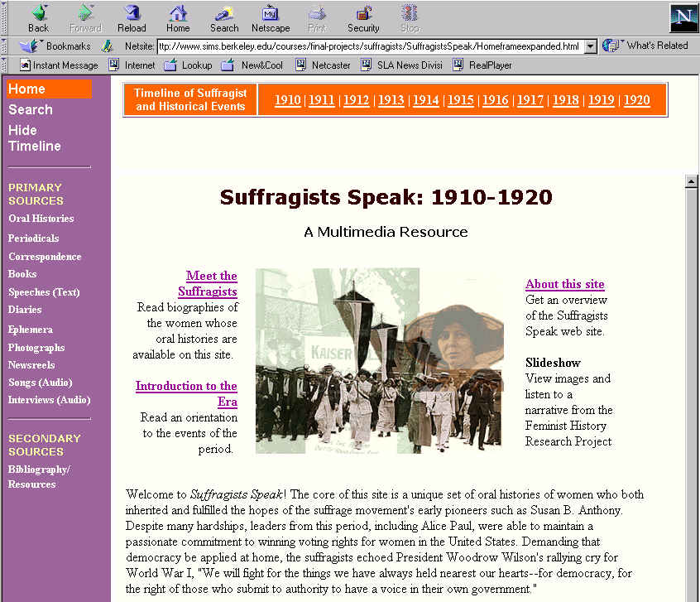This screenshot has height=602, width=700.
Task: Click the Print toolbar icon
Action: point(318,13)
